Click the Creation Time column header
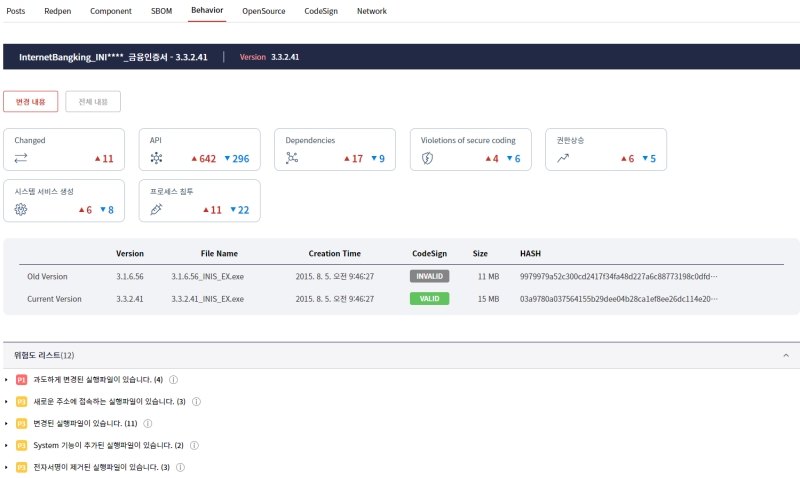 pos(335,254)
